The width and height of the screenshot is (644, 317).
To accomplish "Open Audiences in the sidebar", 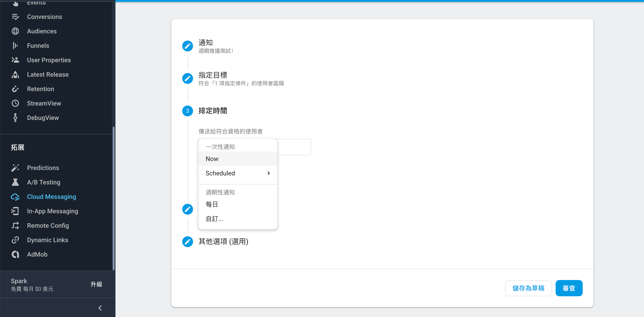I will tap(42, 31).
